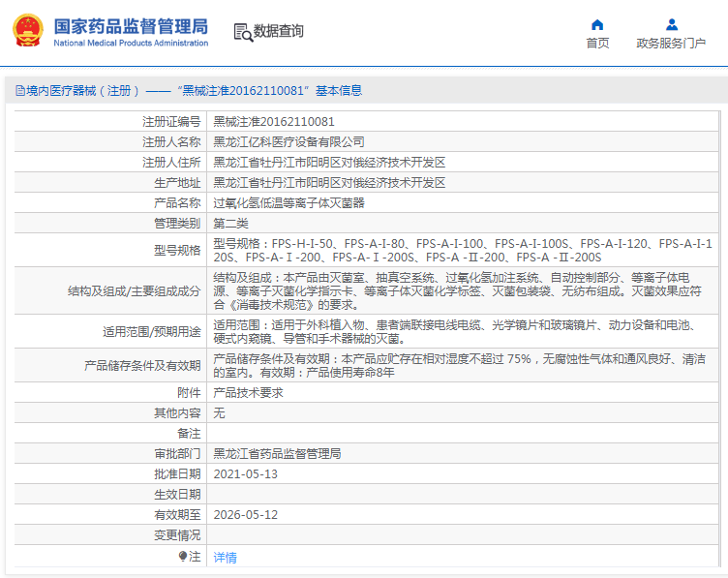Viewport: 728px width, 578px height.
Task: Click National Medical Products Administration text
Action: (x=131, y=43)
